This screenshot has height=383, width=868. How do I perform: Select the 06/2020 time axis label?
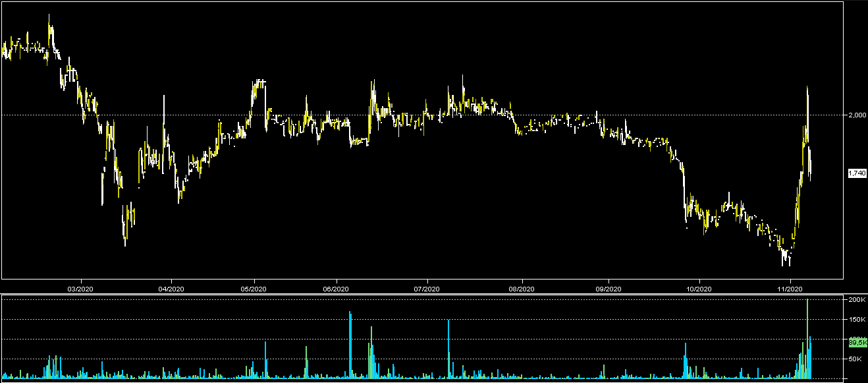(336, 288)
